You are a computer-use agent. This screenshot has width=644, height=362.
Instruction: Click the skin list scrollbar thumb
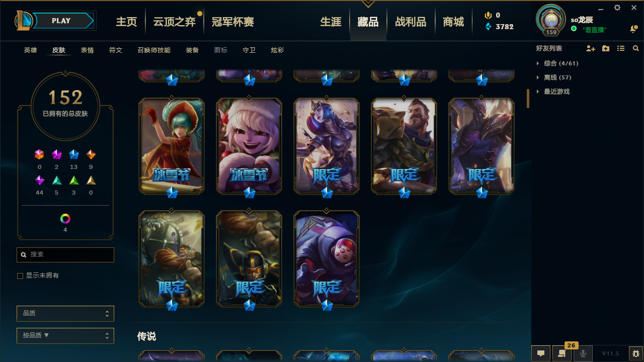tap(528, 99)
